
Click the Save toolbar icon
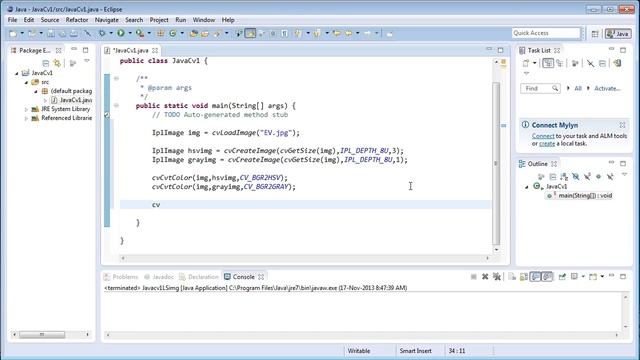click(x=51, y=33)
